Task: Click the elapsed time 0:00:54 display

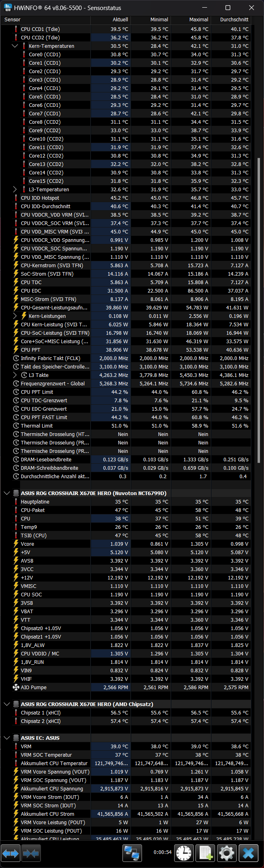Action: [162, 852]
